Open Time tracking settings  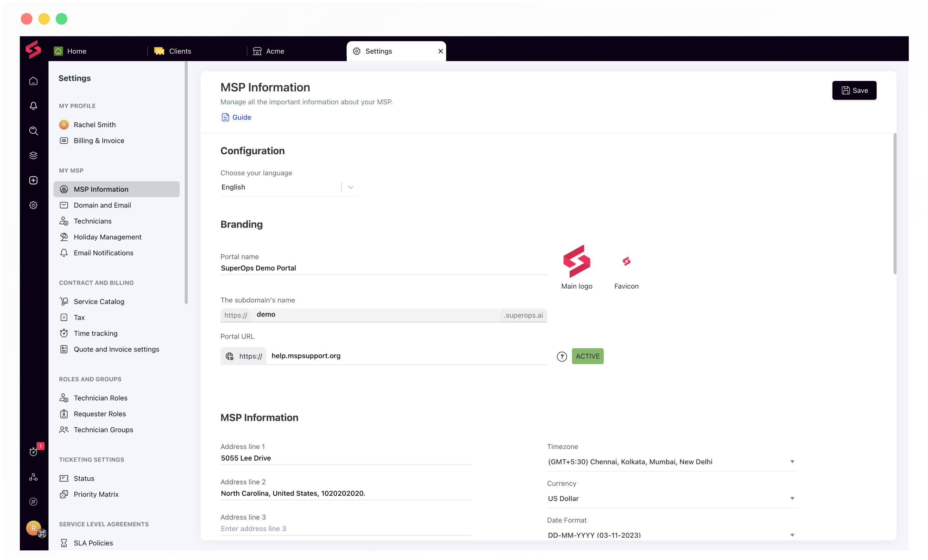tap(117, 333)
